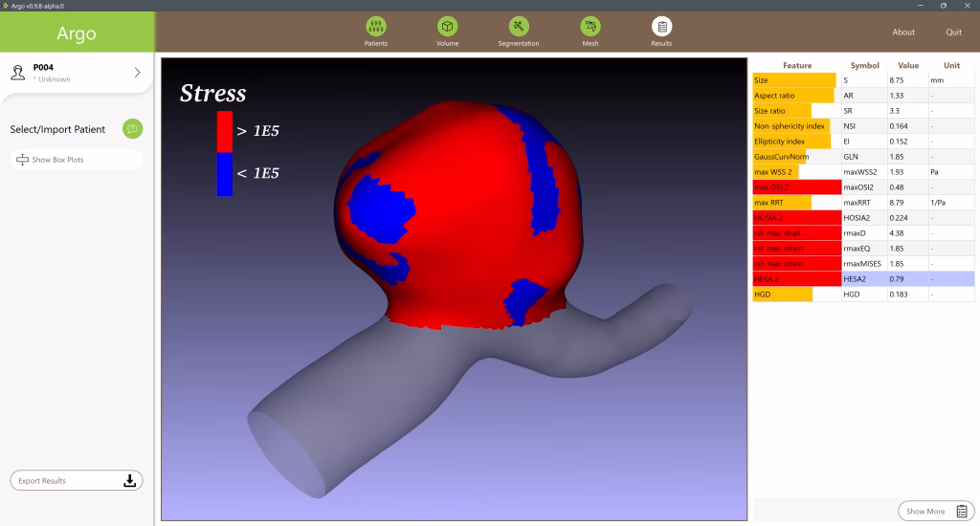Viewport: 980px width, 526px height.
Task: Select the rel. max. stress row
Action: [863, 264]
